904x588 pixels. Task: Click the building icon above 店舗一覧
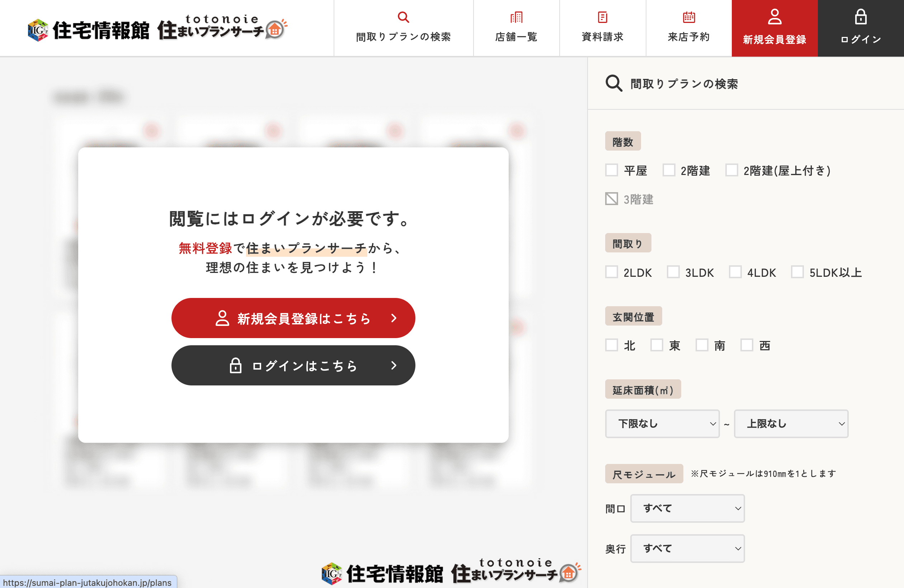click(x=516, y=17)
